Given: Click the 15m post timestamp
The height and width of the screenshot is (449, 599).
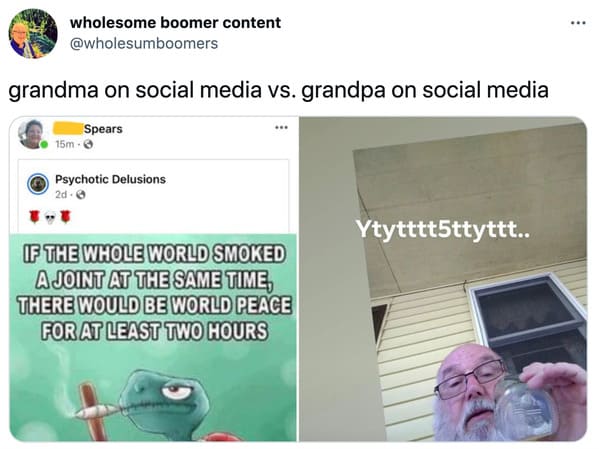Looking at the screenshot, I should click(65, 144).
